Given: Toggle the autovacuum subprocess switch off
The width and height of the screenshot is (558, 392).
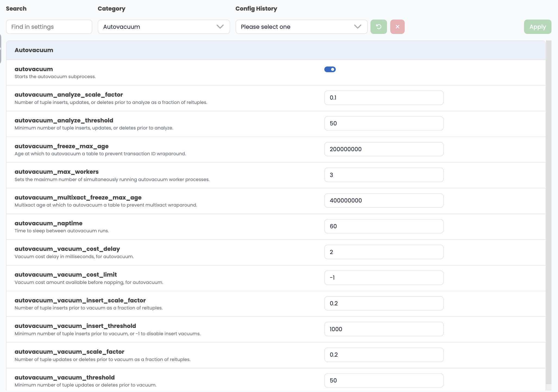Looking at the screenshot, I should (330, 69).
